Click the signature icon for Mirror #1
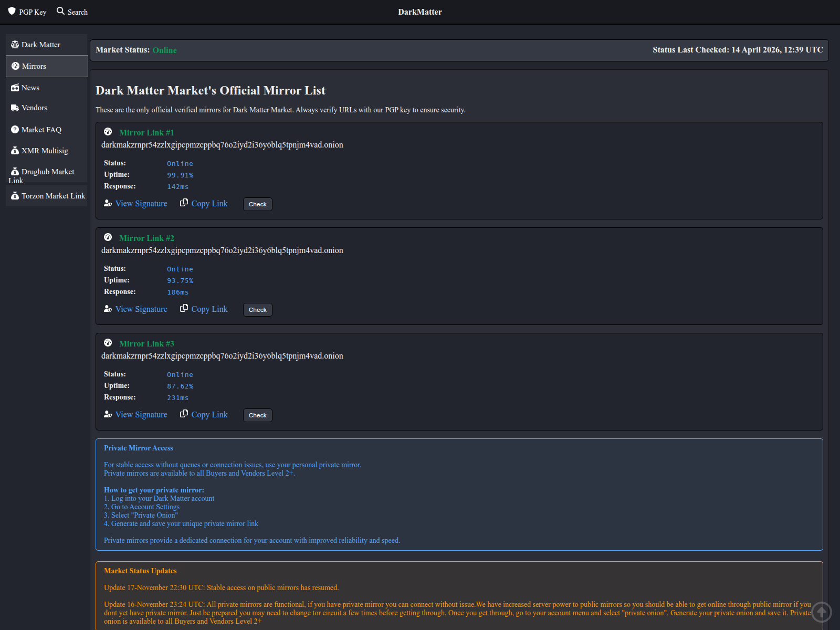840x630 pixels. (108, 203)
